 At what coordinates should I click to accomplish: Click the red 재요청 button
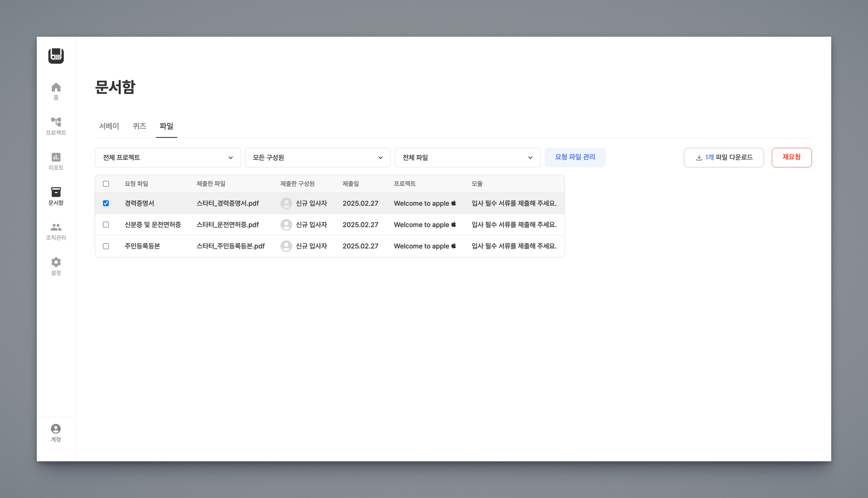(x=791, y=157)
